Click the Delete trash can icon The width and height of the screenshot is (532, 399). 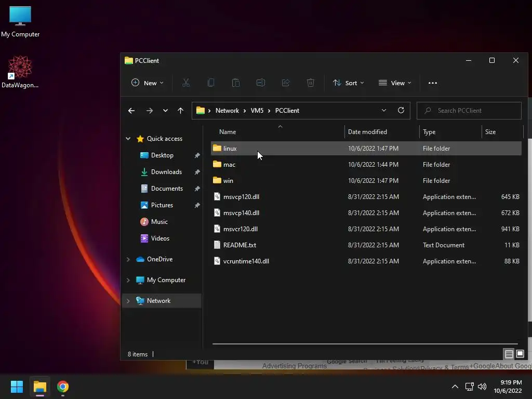311,83
